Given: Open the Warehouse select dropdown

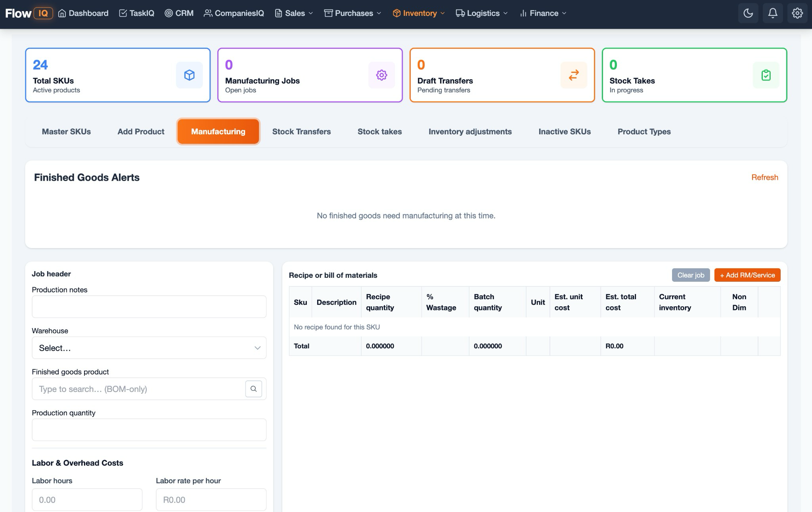Looking at the screenshot, I should pos(149,348).
